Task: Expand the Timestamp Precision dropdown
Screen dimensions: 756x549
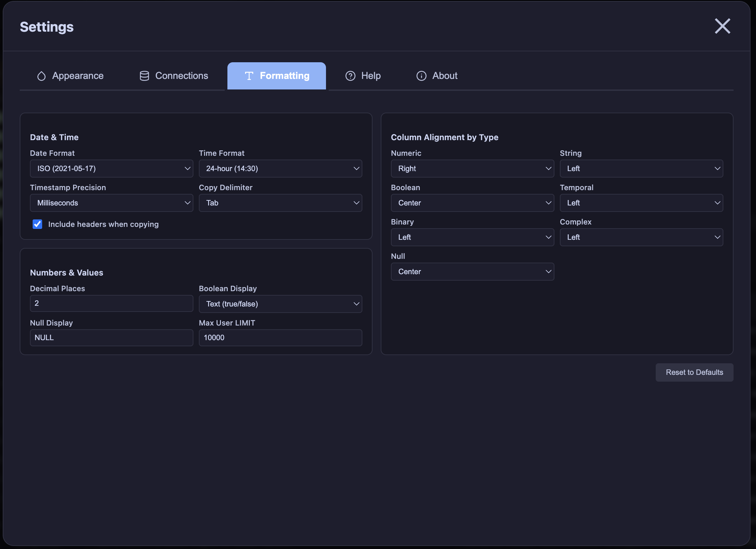Action: pos(111,203)
